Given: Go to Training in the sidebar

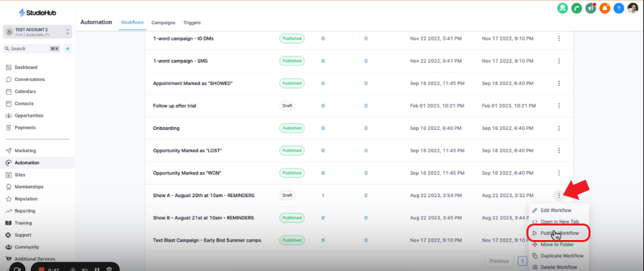Looking at the screenshot, I should point(23,223).
